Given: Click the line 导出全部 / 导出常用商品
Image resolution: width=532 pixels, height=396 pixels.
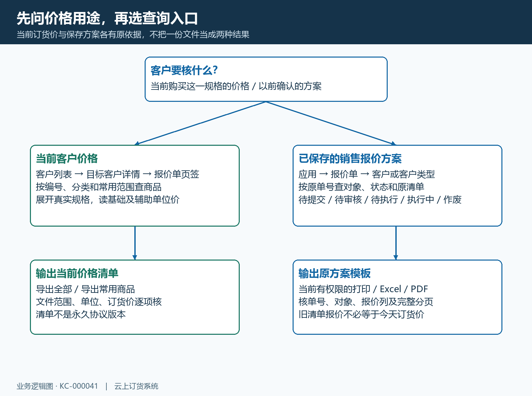Looking at the screenshot, I should pyautogui.click(x=85, y=289).
